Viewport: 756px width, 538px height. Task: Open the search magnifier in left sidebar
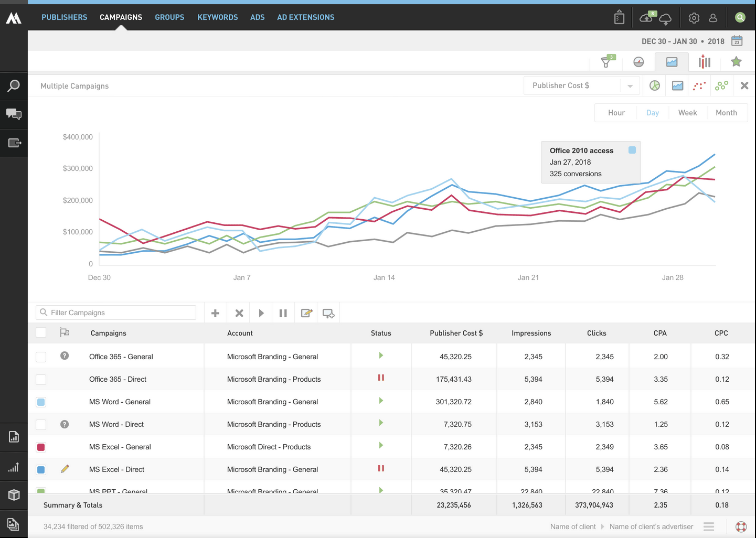[14, 86]
